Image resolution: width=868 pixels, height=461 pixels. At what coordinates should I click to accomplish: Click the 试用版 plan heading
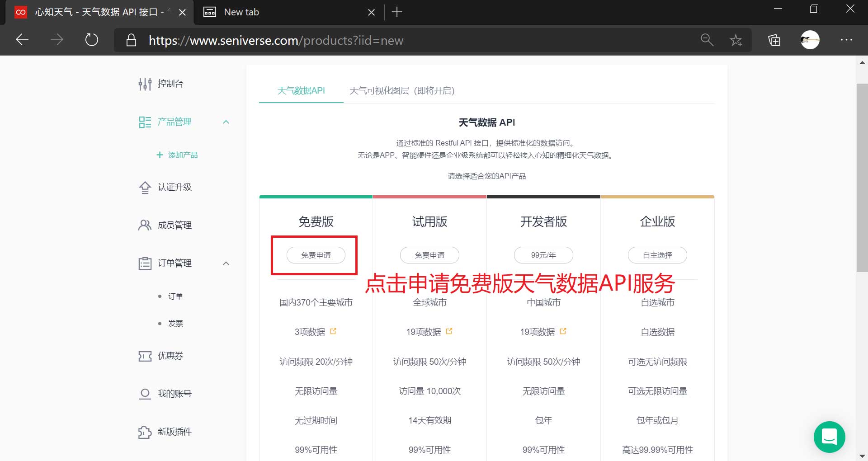pyautogui.click(x=429, y=221)
